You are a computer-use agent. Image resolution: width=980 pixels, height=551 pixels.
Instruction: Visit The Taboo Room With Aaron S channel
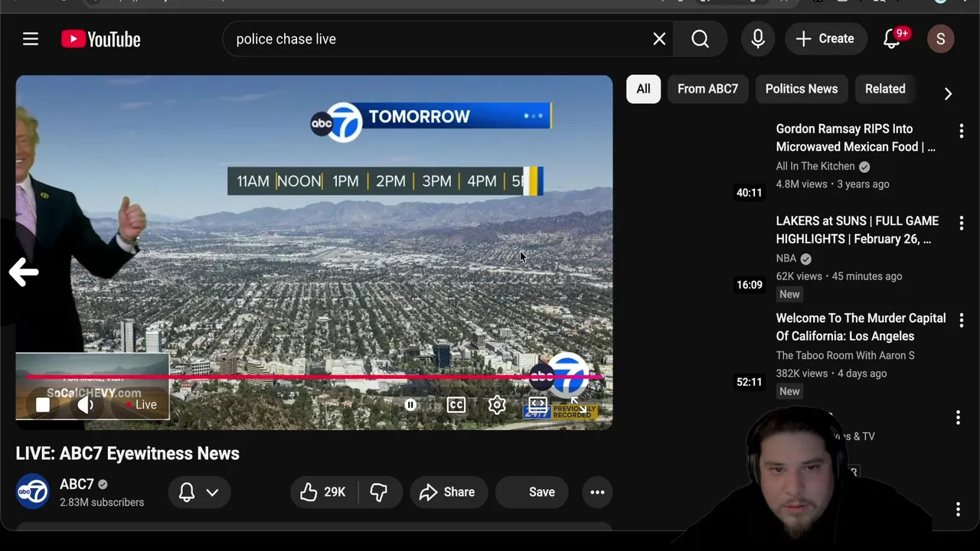tap(845, 355)
